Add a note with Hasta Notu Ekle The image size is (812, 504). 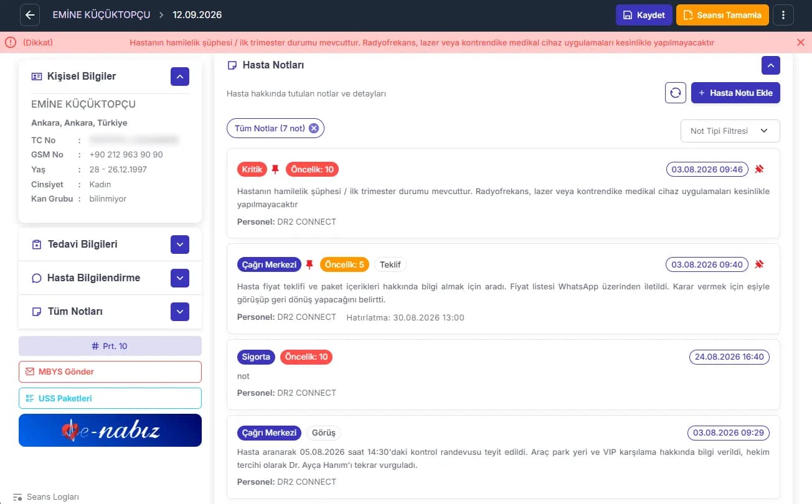pos(735,93)
